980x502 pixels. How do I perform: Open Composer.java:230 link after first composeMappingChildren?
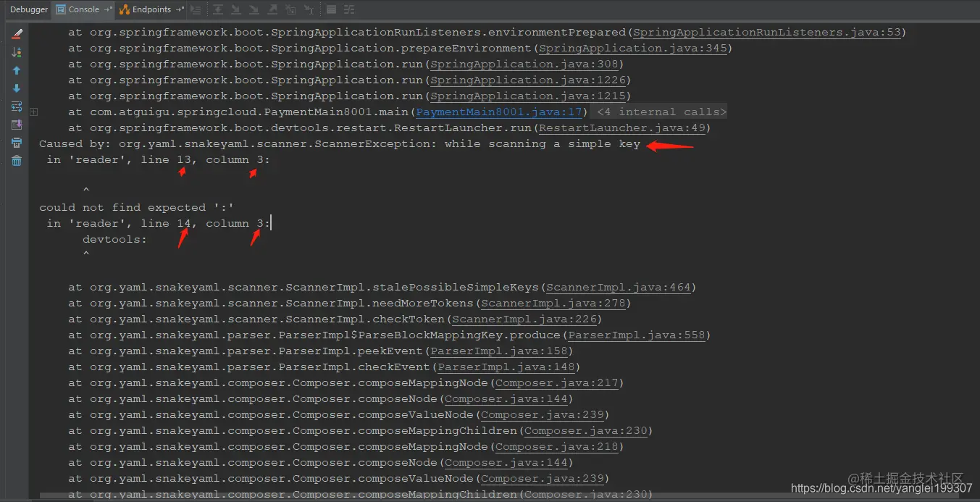coord(585,431)
